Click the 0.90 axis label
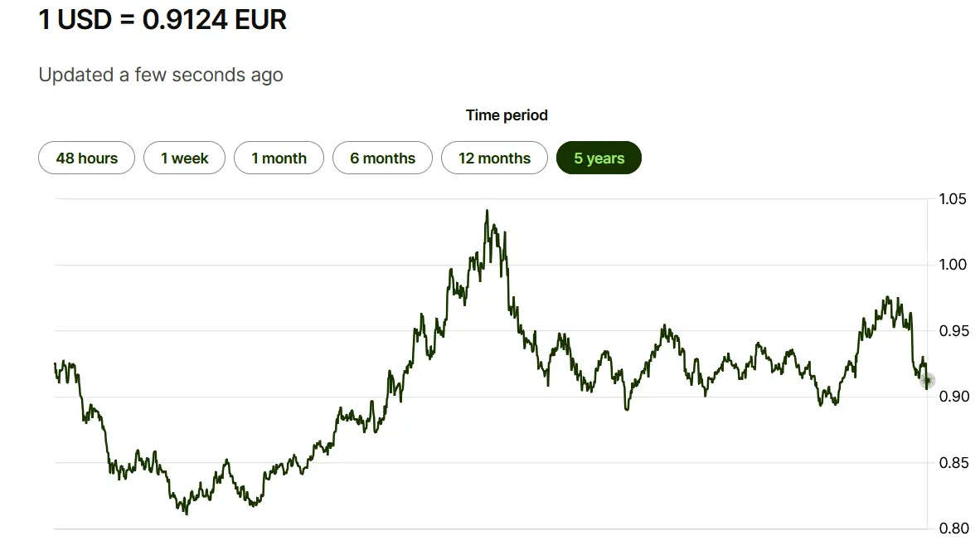Viewport: 980px width, 541px height. click(953, 397)
